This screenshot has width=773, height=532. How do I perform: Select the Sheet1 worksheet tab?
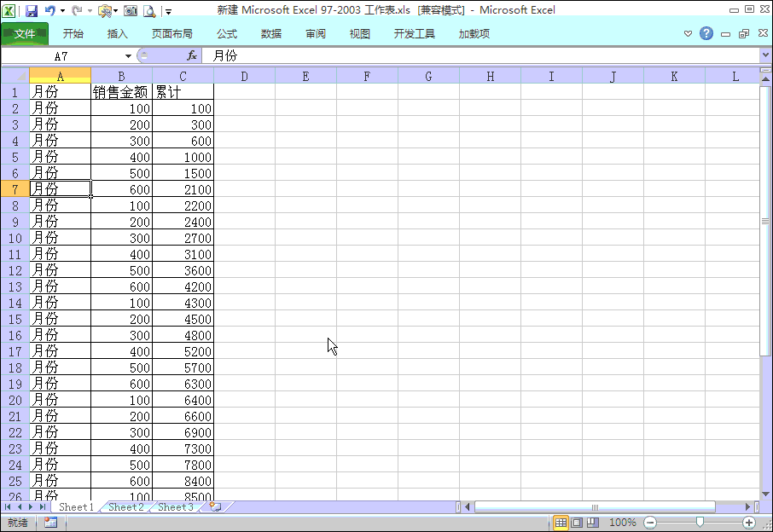click(x=76, y=507)
